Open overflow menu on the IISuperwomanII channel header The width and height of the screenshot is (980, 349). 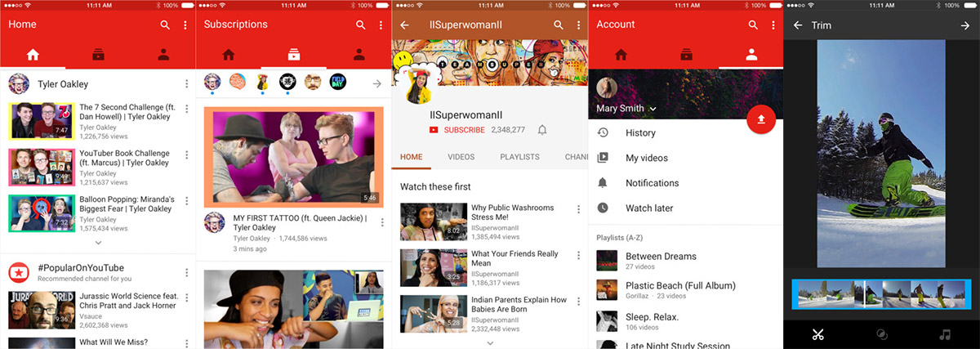click(577, 25)
